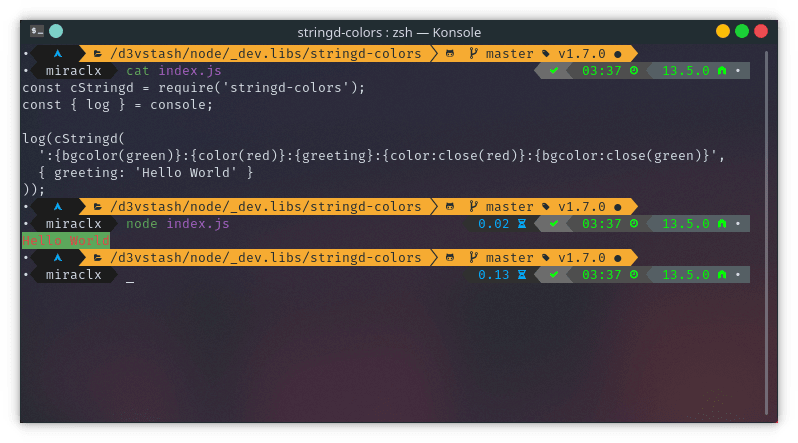Click the "{ greeting: 'Hello World' }" line
Viewport: 798px width, 443px height.
(146, 173)
